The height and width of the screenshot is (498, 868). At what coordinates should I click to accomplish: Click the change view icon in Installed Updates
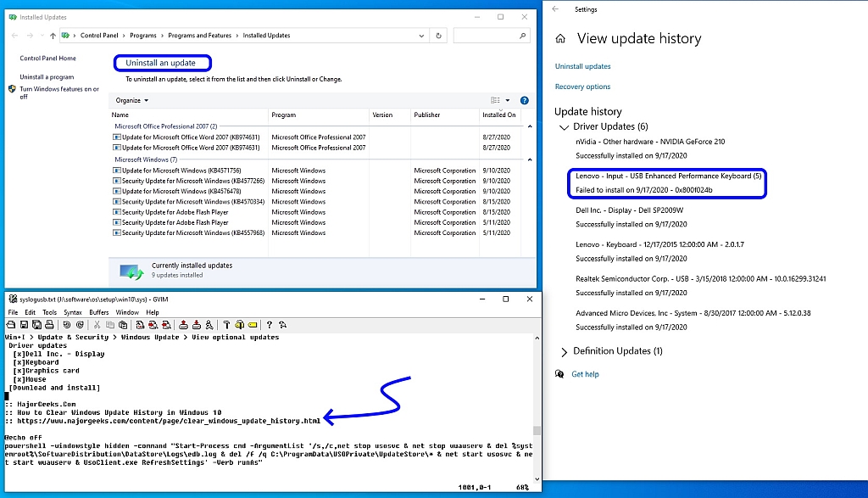(495, 100)
